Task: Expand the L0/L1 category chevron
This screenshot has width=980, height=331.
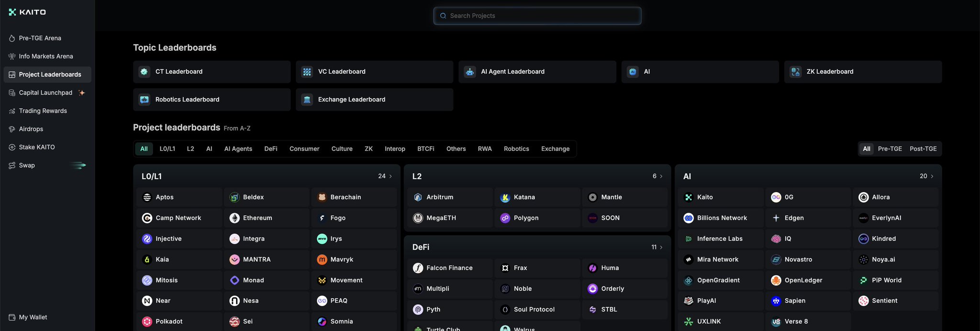Action: pyautogui.click(x=390, y=176)
